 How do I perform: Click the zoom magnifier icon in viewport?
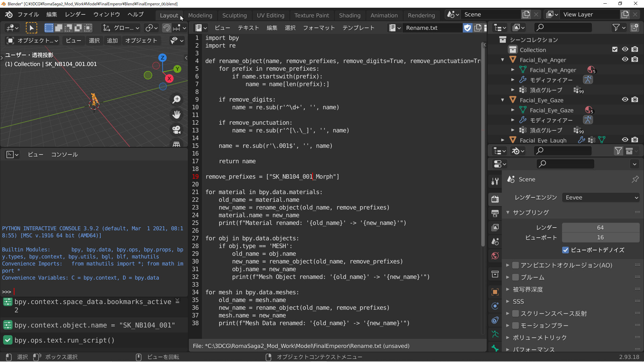coord(176,100)
